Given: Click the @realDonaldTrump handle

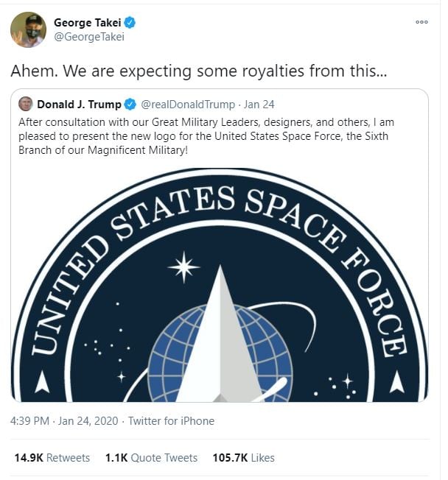Looking at the screenshot, I should coord(188,104).
